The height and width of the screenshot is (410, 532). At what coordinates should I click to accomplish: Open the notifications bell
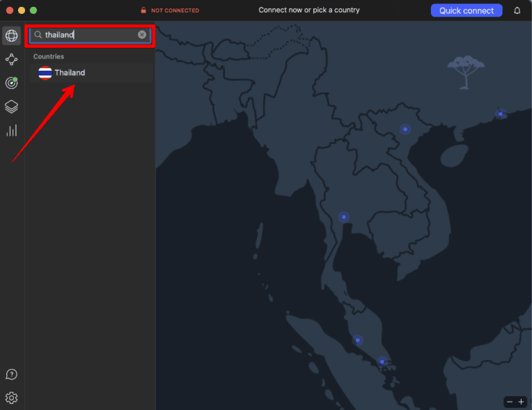click(517, 10)
